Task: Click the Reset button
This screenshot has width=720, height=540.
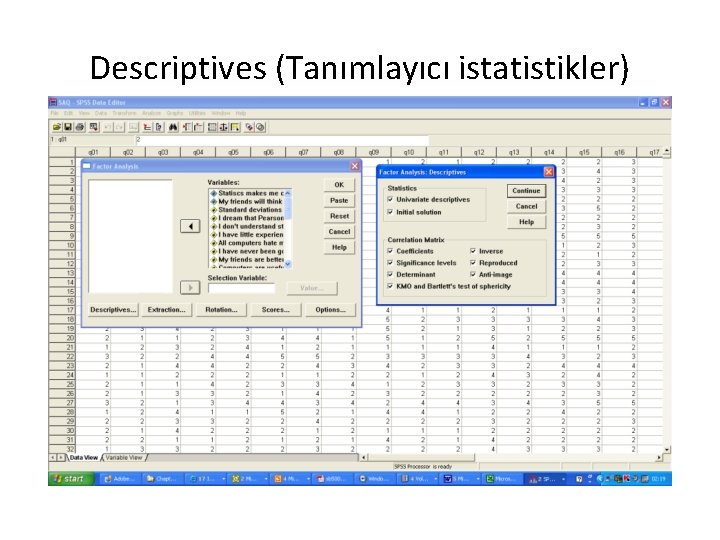Action: pos(339,216)
